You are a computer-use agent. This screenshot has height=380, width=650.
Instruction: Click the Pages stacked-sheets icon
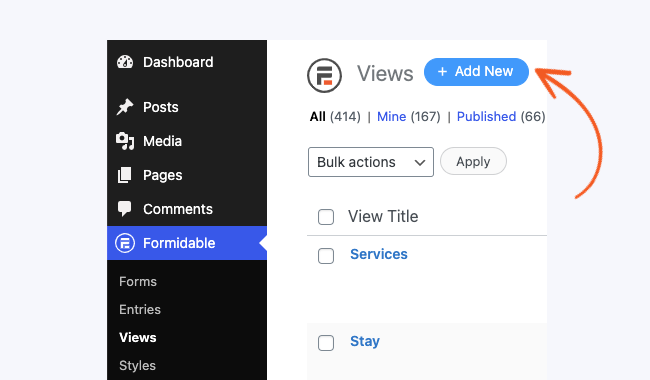(124, 175)
